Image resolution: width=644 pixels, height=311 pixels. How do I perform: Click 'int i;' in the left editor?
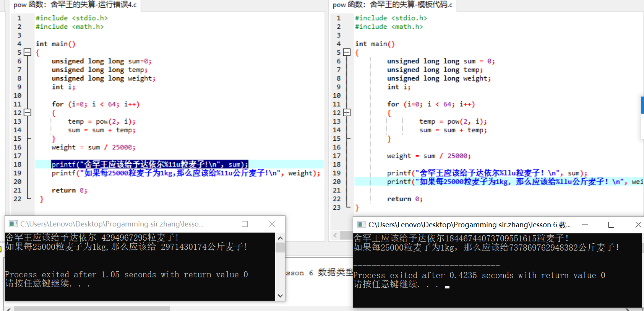63,87
